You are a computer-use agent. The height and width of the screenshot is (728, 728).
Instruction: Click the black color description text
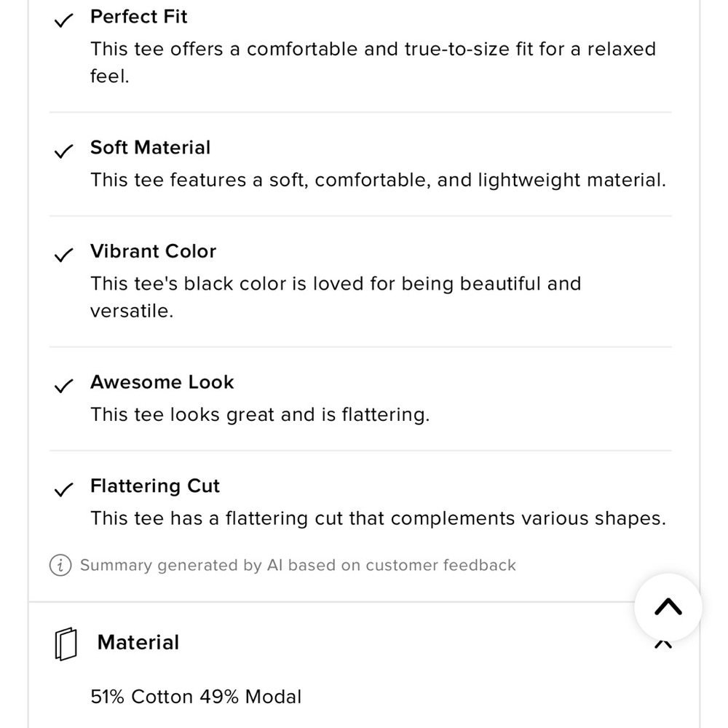tap(336, 297)
